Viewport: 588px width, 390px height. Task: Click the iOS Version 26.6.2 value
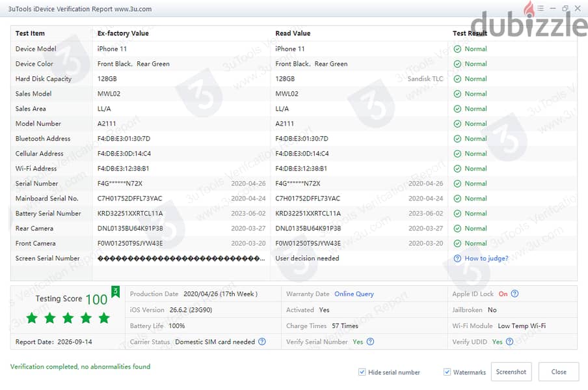pos(191,310)
